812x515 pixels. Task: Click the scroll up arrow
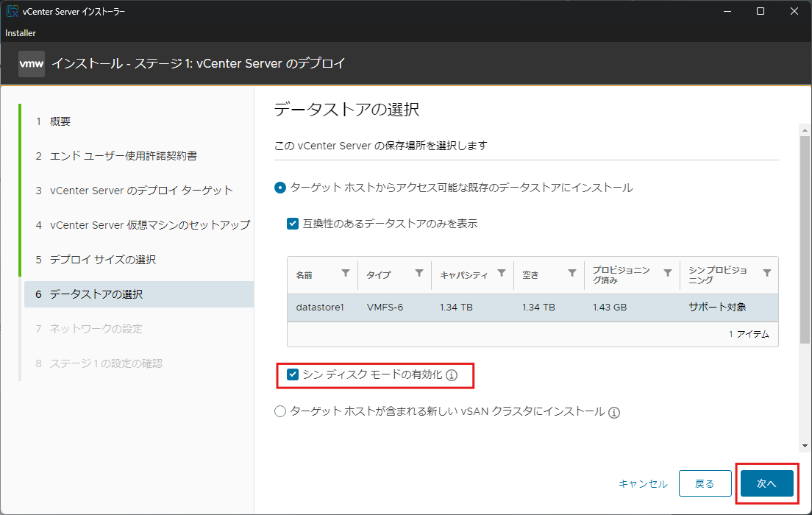(x=804, y=130)
